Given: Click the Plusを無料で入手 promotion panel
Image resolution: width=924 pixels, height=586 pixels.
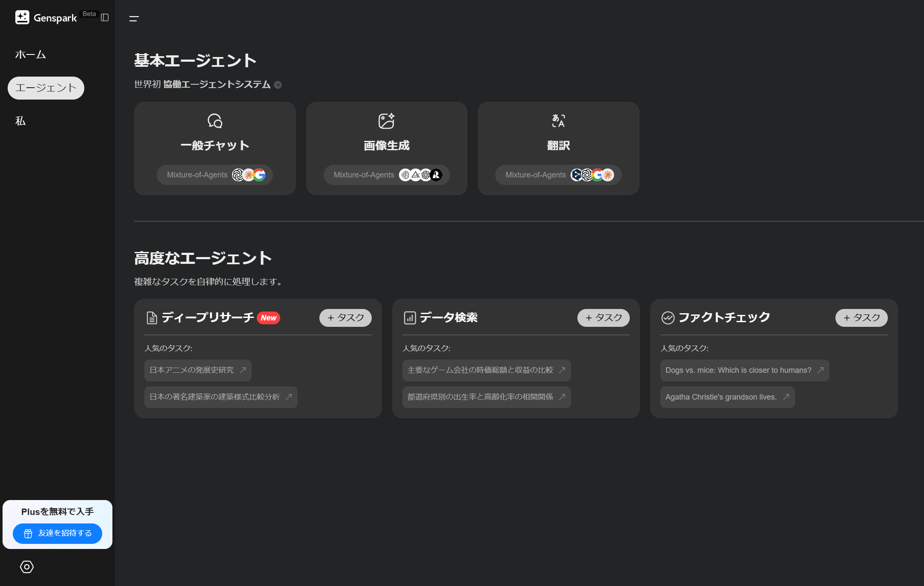Looking at the screenshot, I should (57, 512).
